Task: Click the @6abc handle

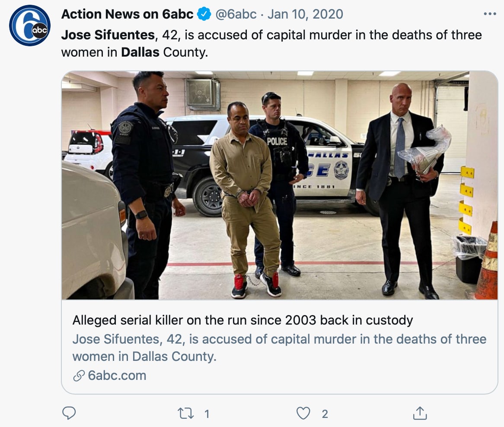Action: (x=236, y=14)
